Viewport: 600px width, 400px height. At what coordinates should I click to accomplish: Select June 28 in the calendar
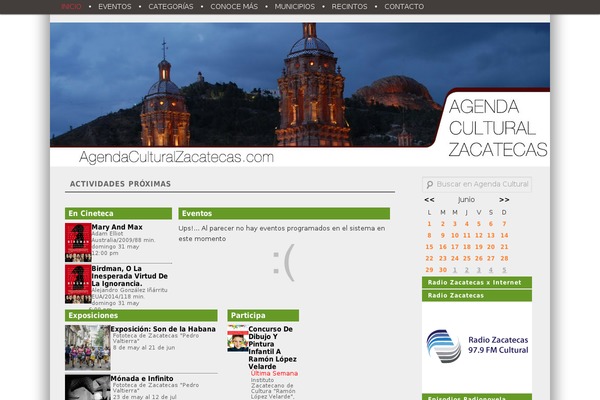pos(504,258)
